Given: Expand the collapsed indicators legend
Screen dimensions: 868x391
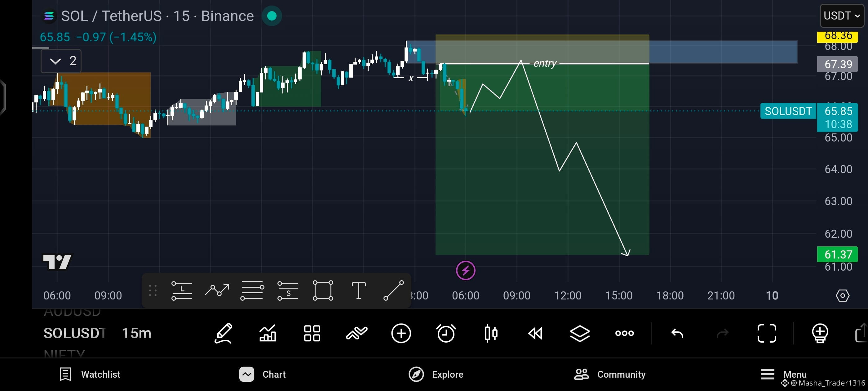Looking at the screenshot, I should [61, 61].
